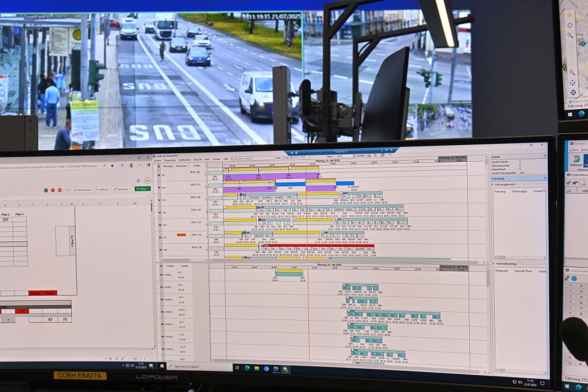Click the Netzpunkt column header
The height and width of the screenshot is (392, 588).
502,271
